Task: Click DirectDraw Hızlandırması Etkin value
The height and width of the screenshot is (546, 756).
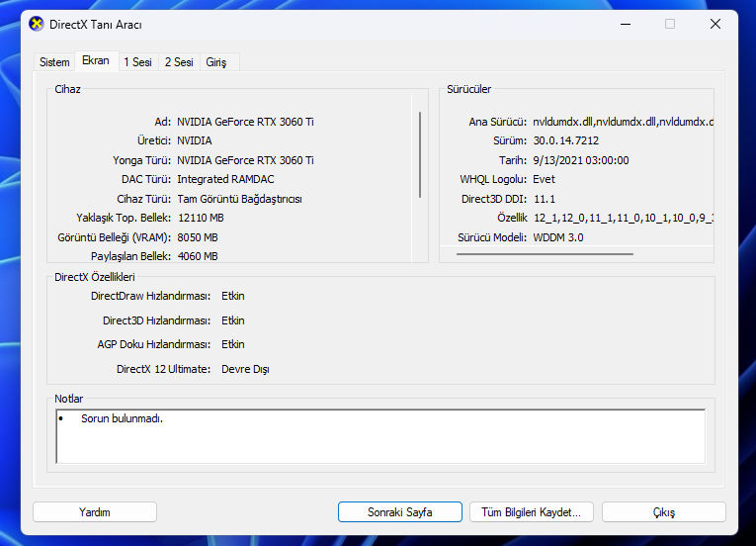Action: (233, 296)
